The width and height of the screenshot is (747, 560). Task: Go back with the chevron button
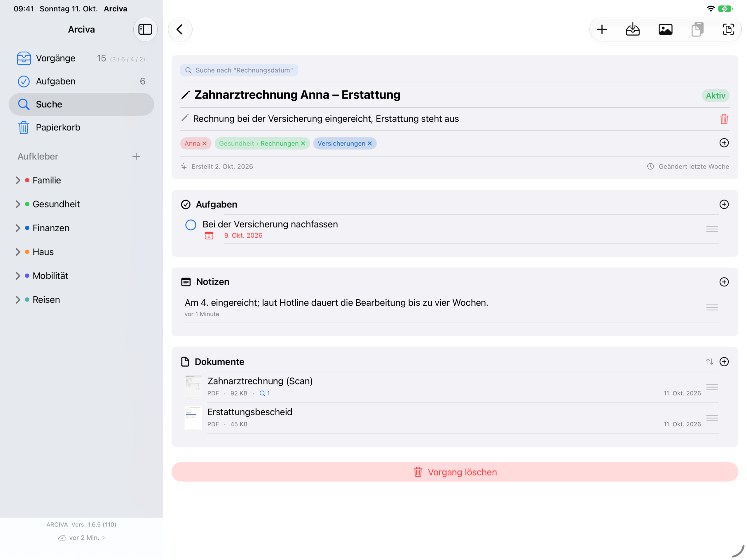[x=180, y=29]
